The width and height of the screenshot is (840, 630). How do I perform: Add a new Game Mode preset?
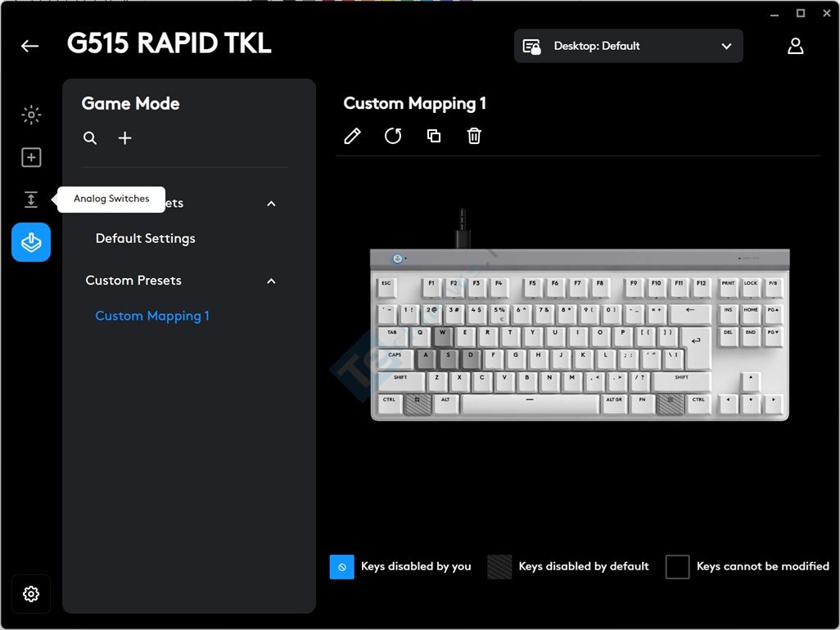point(124,138)
